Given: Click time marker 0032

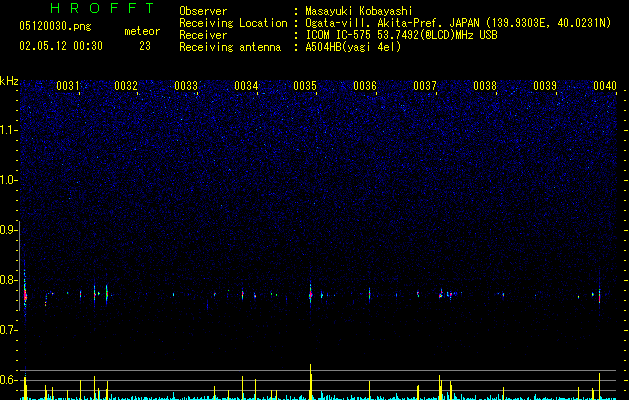Looking at the screenshot, I should click(x=126, y=86).
